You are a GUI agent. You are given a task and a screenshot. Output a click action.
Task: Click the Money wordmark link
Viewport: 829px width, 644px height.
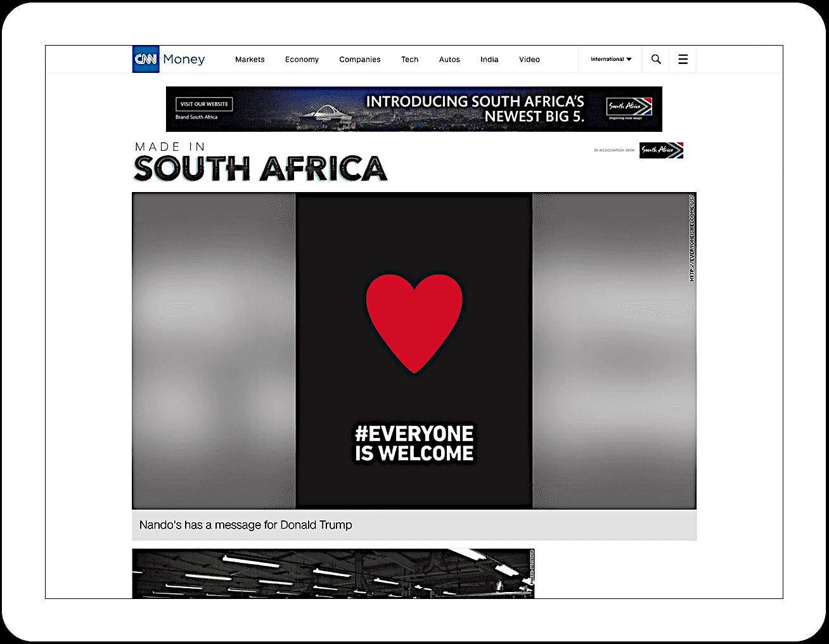coord(184,60)
